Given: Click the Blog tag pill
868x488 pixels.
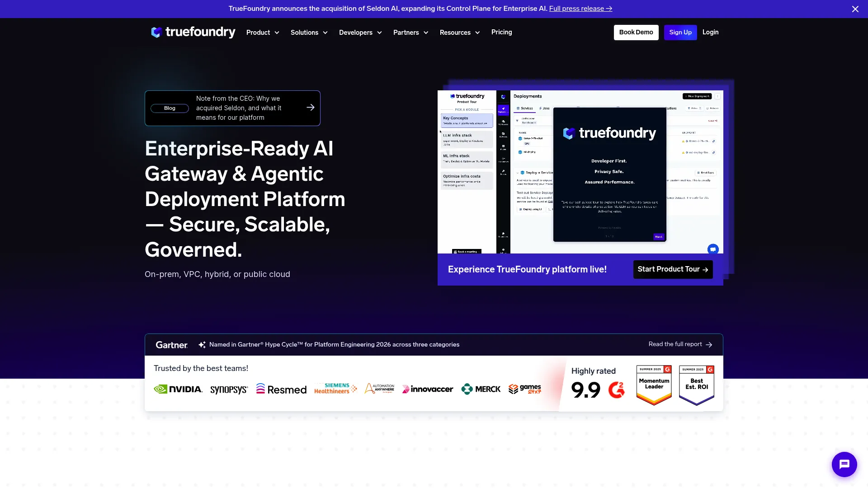Looking at the screenshot, I should click(170, 108).
